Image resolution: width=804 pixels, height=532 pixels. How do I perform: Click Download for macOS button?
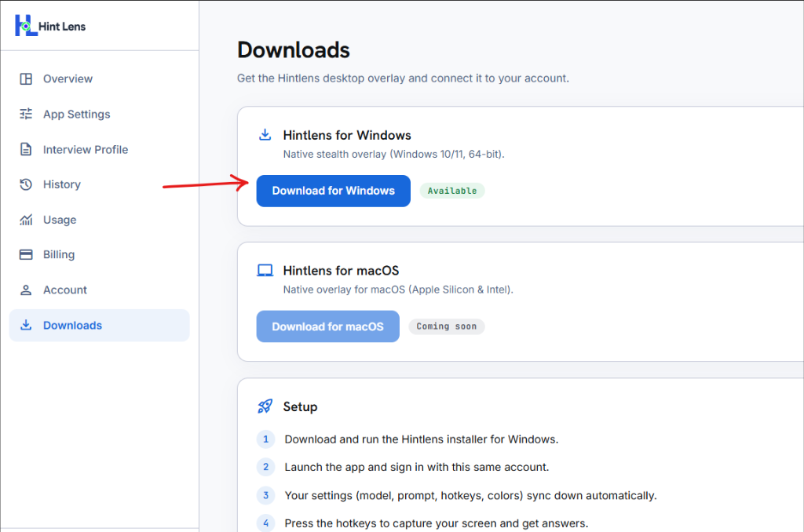click(327, 326)
